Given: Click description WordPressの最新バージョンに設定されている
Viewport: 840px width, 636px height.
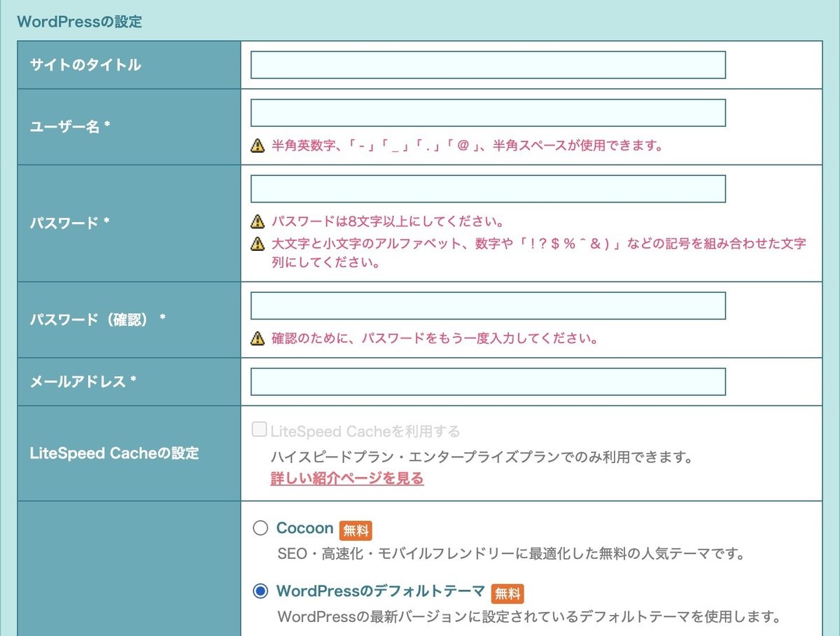Looking at the screenshot, I should pos(528,617).
